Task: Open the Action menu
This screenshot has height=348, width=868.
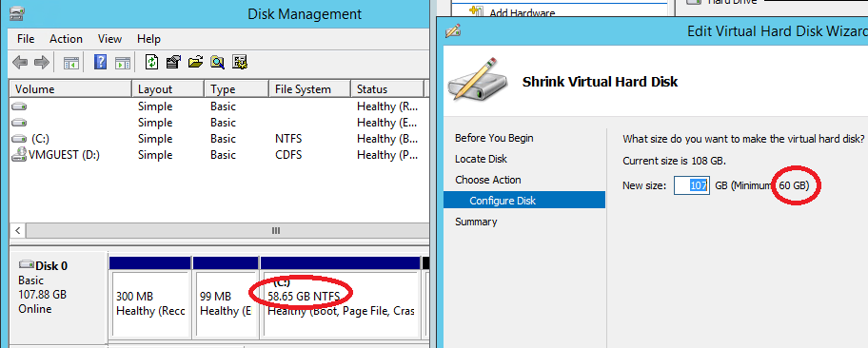Action: pyautogui.click(x=66, y=39)
